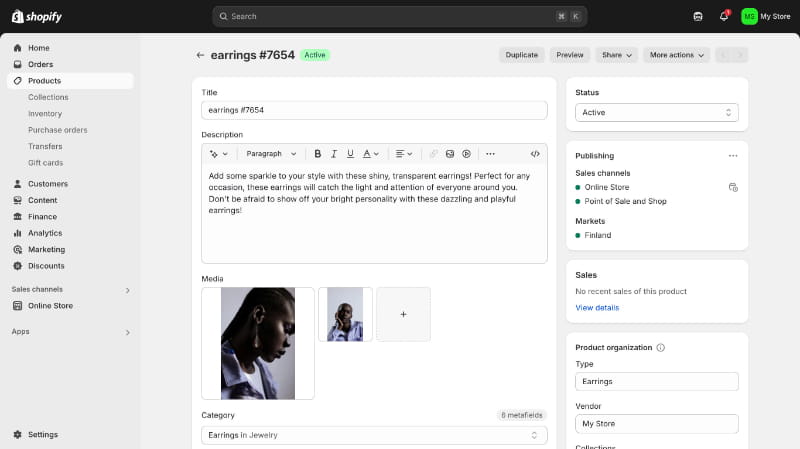This screenshot has height=449, width=800.
Task: Open My Store account menu
Action: (x=765, y=16)
